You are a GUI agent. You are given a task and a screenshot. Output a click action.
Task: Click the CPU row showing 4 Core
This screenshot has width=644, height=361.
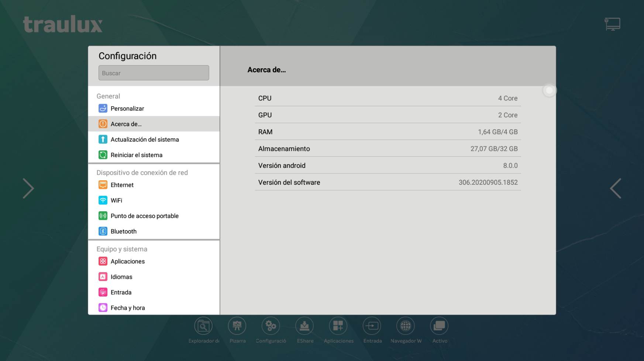pyautogui.click(x=388, y=98)
